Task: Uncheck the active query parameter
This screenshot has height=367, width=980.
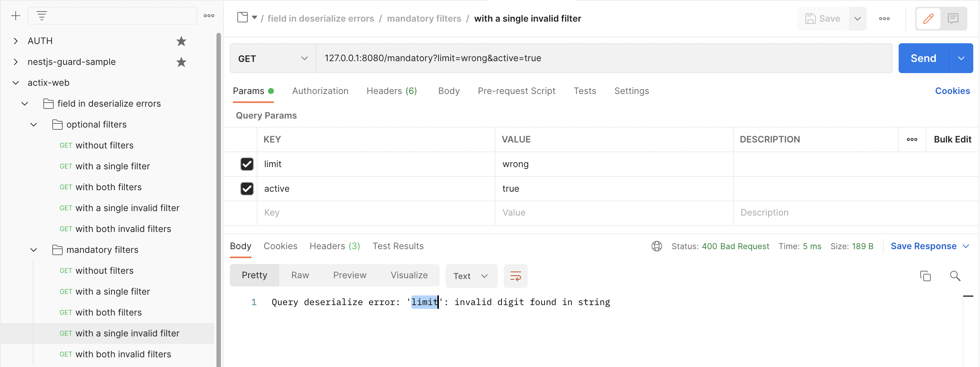Action: (247, 189)
